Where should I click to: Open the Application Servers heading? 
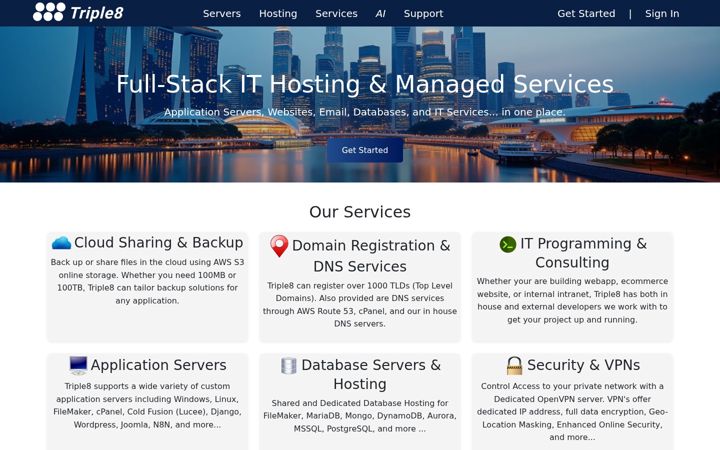click(x=158, y=365)
